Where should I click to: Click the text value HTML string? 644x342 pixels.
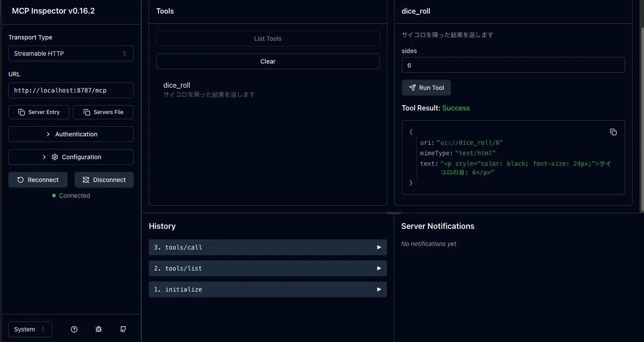[x=526, y=168]
